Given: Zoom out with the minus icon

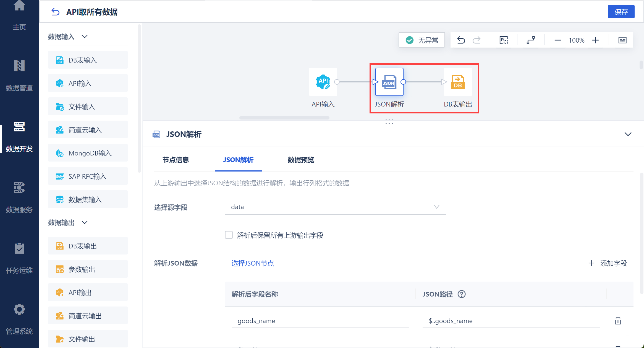Looking at the screenshot, I should [558, 40].
